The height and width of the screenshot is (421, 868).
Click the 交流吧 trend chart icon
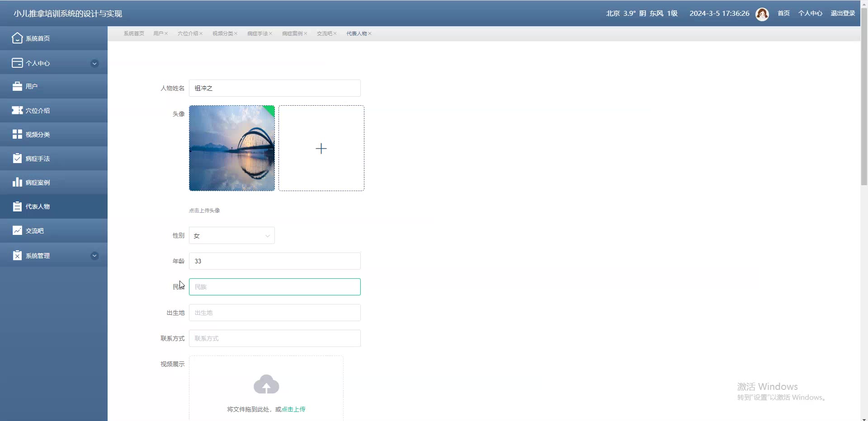[17, 230]
